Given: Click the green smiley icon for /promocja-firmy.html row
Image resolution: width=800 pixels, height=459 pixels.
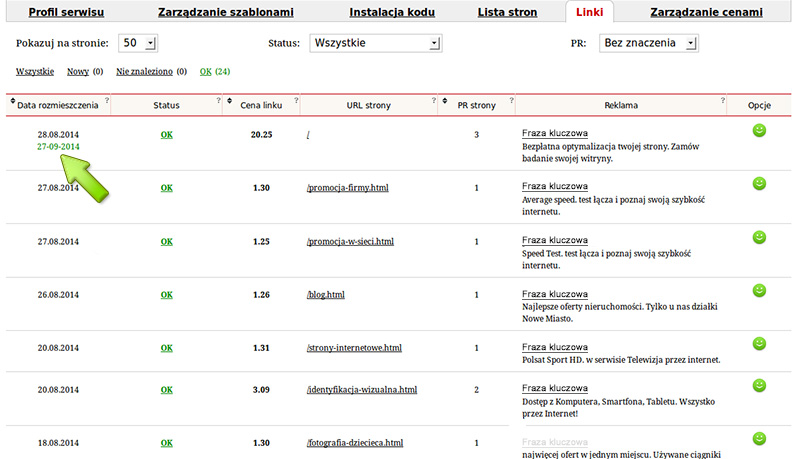Looking at the screenshot, I should pos(759,184).
